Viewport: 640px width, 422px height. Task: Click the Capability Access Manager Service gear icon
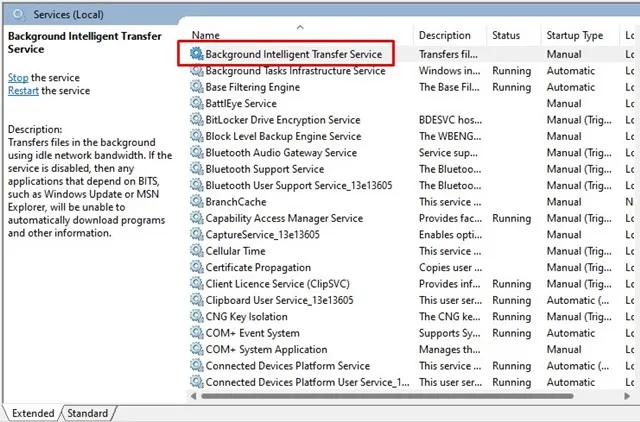click(x=197, y=218)
